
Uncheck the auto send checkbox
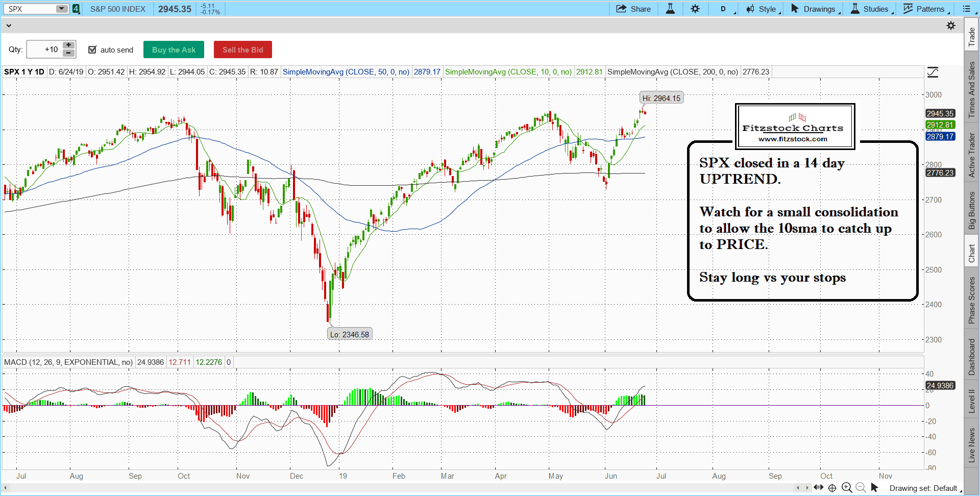point(92,49)
